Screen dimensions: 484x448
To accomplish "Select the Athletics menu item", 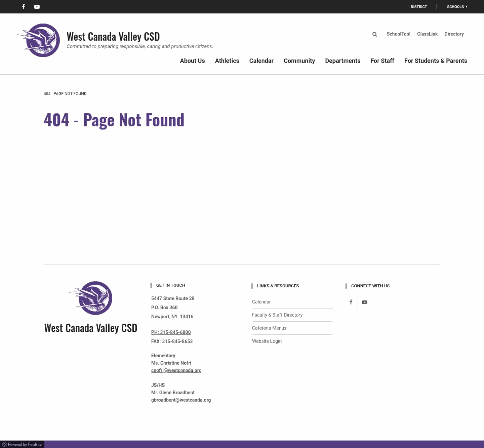I will point(227,61).
